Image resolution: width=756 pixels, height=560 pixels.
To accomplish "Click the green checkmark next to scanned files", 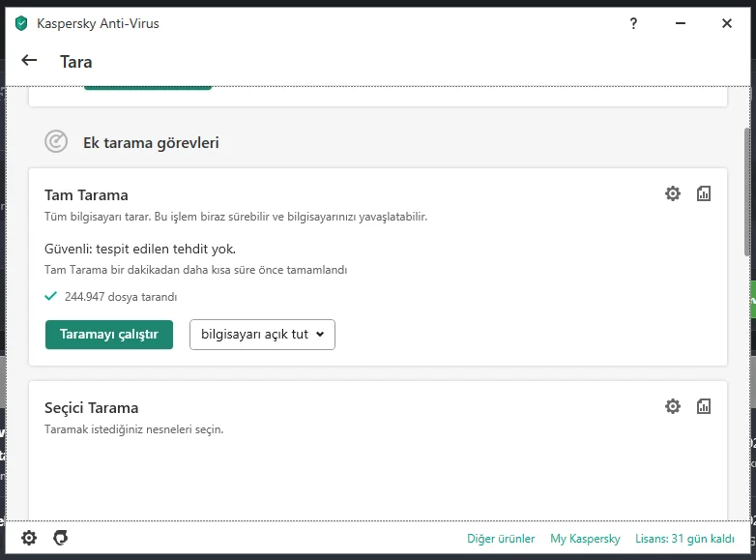I will click(50, 296).
